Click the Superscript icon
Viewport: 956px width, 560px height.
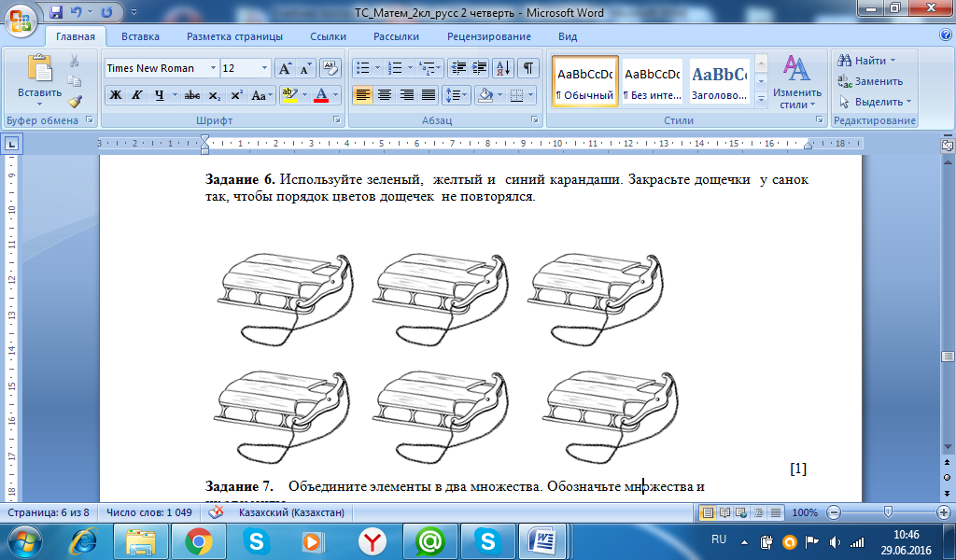tap(236, 95)
